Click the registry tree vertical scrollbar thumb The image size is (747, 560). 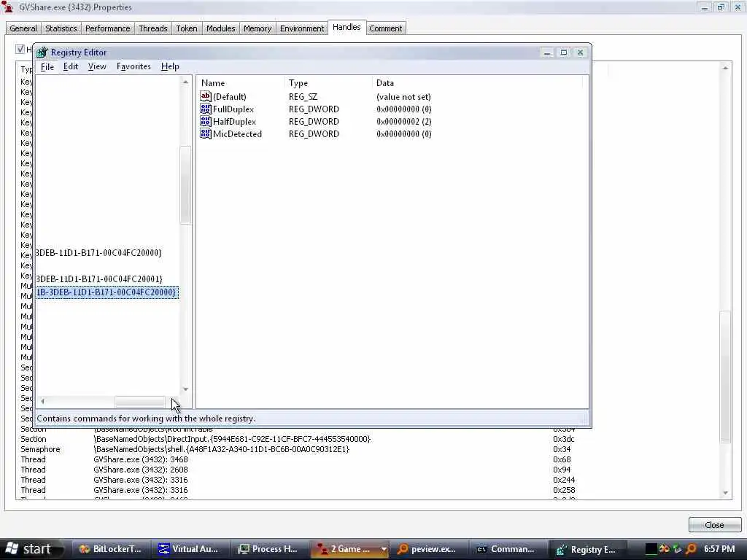(185, 184)
